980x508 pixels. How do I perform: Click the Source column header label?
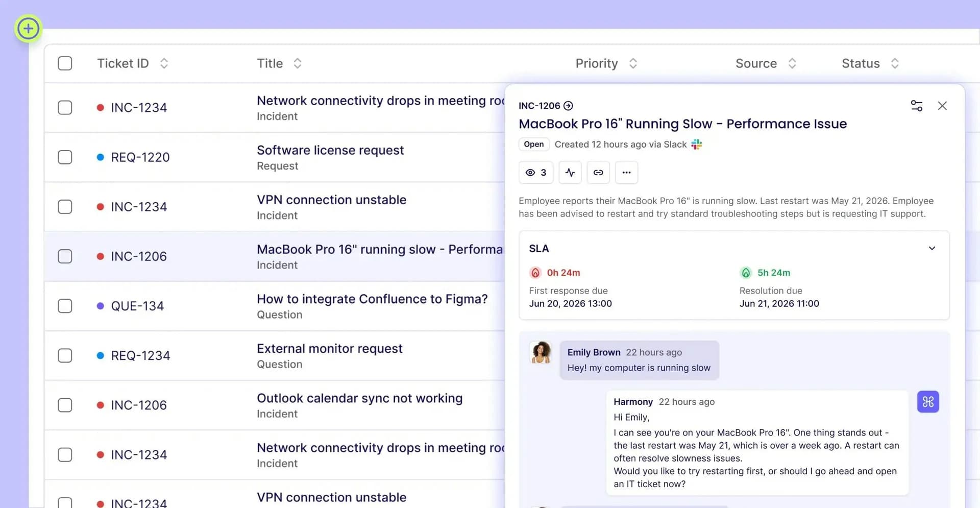click(756, 63)
